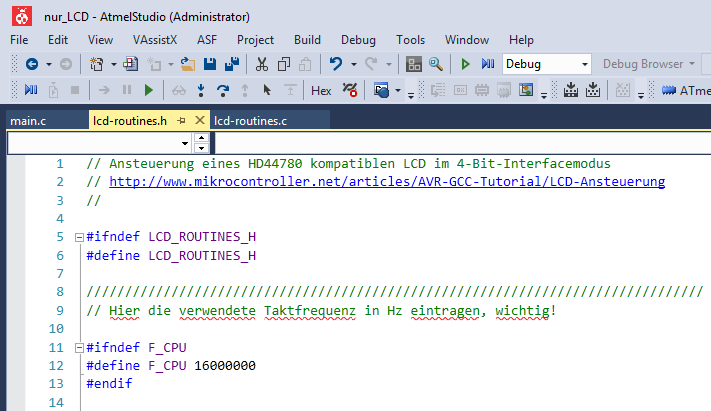Screen dimensions: 711x411
Task: Start debugging with the green play icon
Action: [465, 64]
